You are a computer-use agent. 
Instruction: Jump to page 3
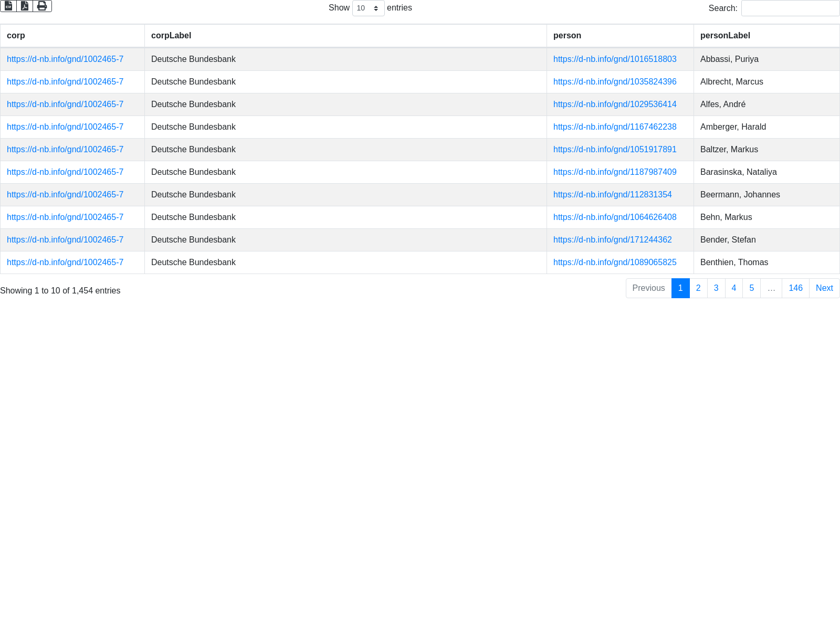[716, 288]
